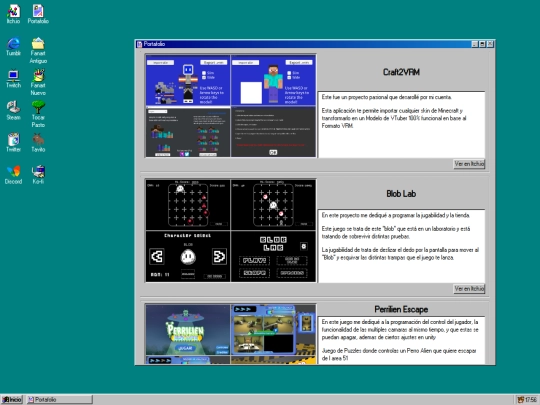
Task: Open the Ko-fi desktop shortcut
Action: (38, 175)
